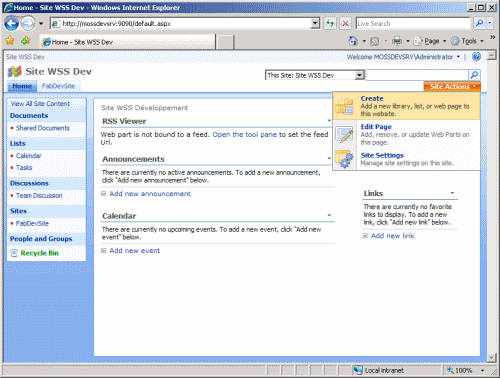Open the Print options dropdown arrow
Image resolution: width=500 pixels, height=378 pixels.
408,41
